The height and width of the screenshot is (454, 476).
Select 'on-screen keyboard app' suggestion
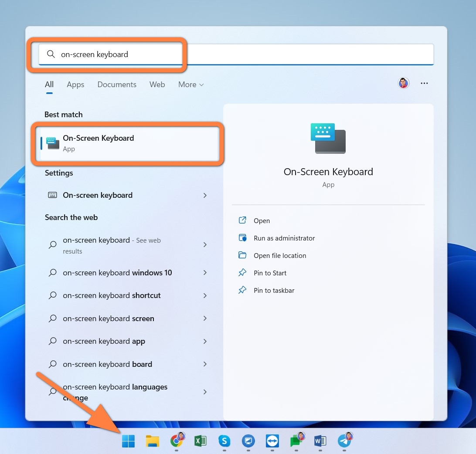[127, 341]
